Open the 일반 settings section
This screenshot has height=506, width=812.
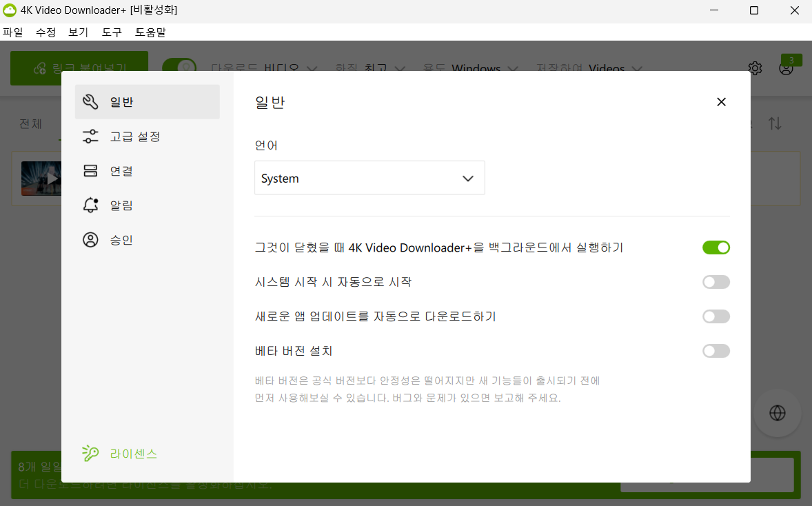coord(147,102)
